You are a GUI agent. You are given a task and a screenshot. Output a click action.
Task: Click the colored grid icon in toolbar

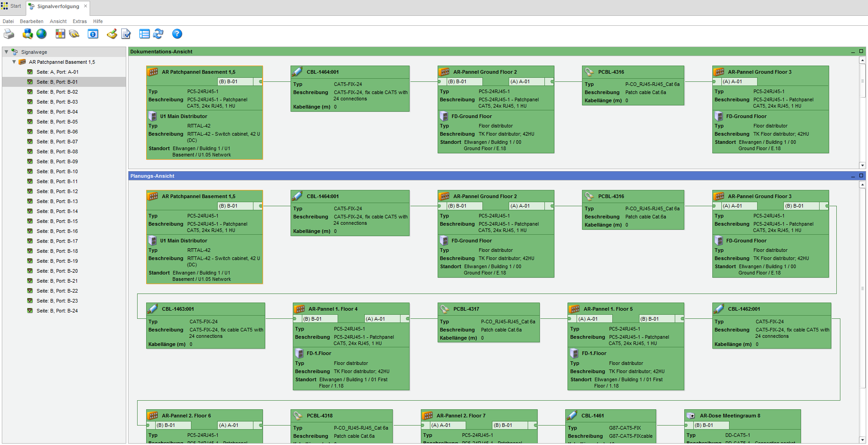(60, 34)
